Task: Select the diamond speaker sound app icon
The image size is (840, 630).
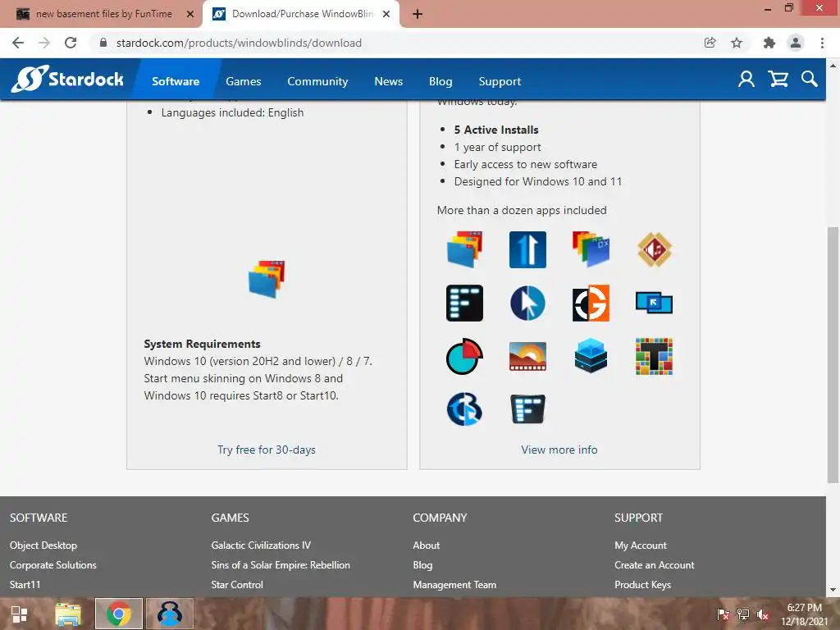Action: tap(654, 249)
